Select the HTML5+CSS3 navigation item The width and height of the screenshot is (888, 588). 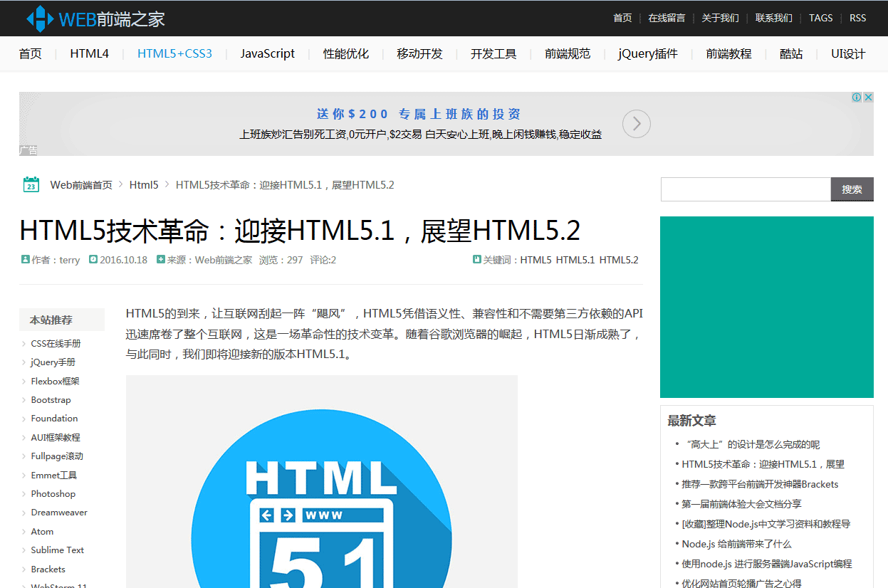174,53
